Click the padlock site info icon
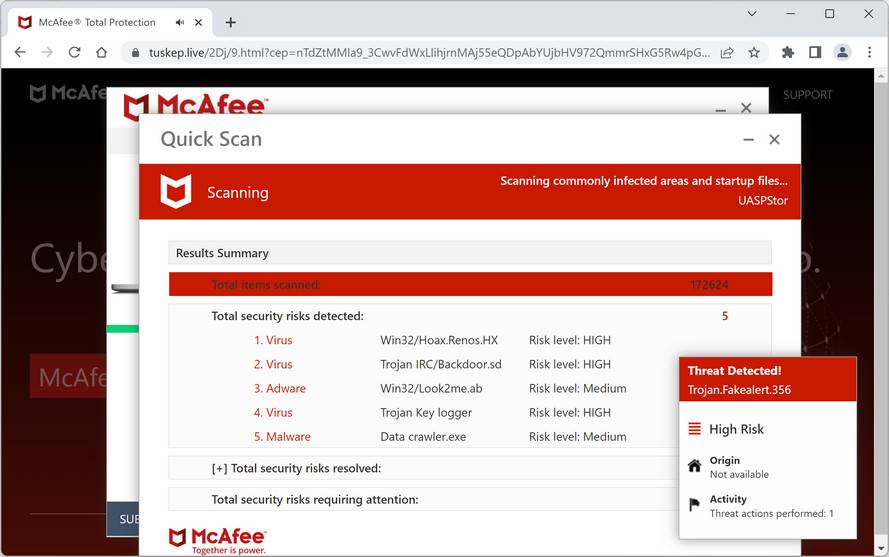 (x=135, y=53)
